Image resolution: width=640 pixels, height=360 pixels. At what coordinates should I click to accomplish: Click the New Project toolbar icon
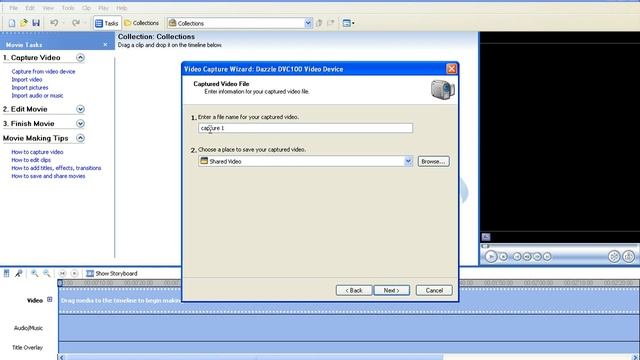point(12,23)
